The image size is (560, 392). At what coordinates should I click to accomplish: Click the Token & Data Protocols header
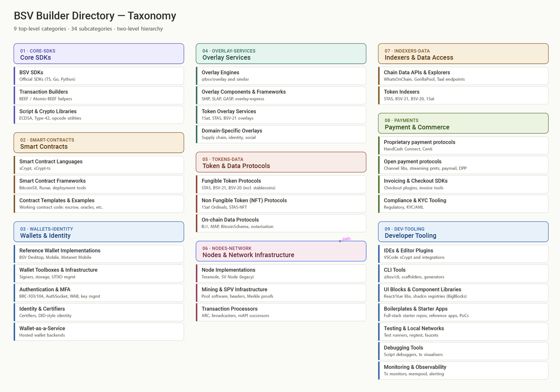pos(281,162)
